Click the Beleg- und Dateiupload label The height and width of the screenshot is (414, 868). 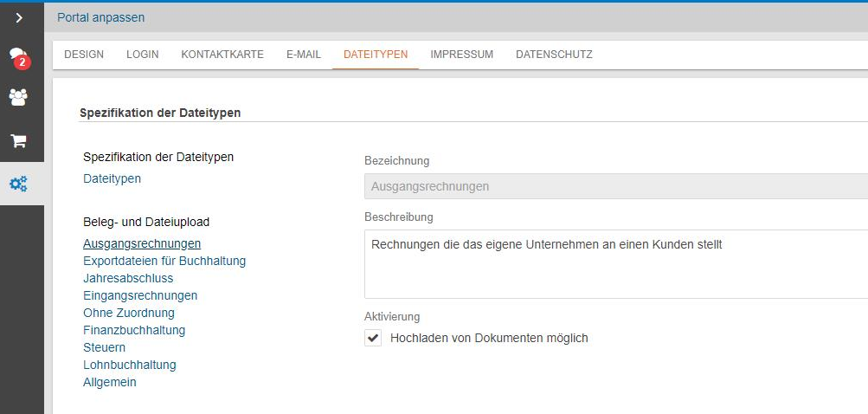[x=146, y=223]
